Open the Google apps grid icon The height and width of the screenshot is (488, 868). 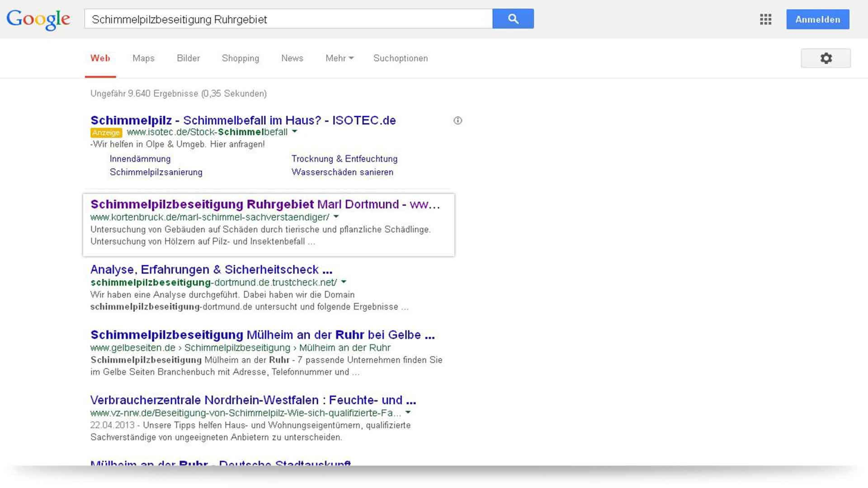point(766,19)
